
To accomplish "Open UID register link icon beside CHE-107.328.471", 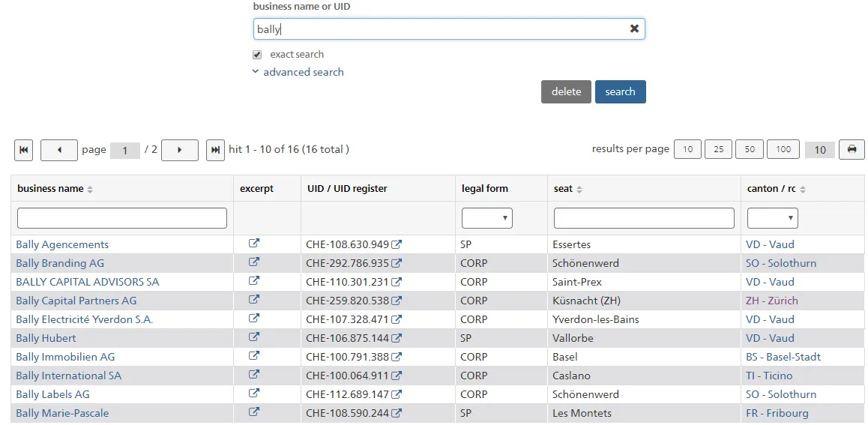I will click(x=397, y=320).
